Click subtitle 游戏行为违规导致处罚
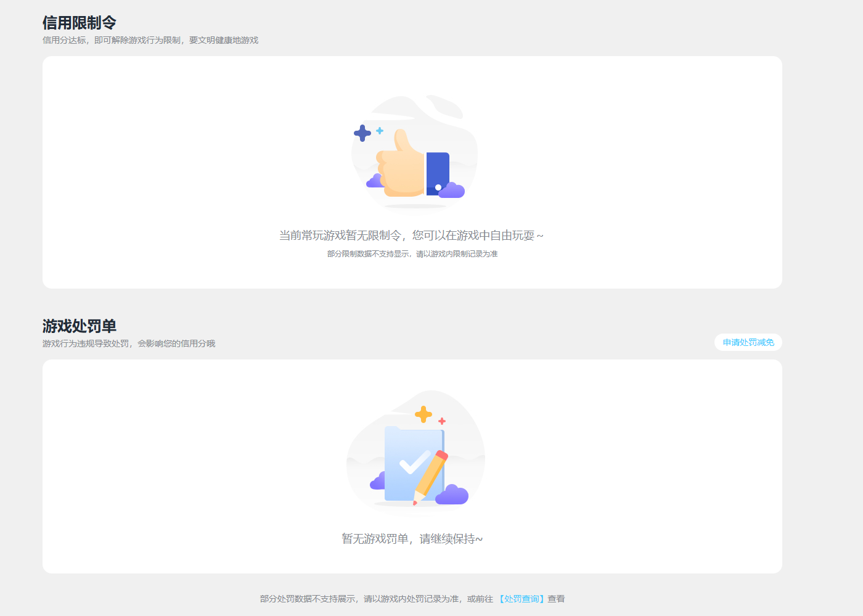 (86, 343)
